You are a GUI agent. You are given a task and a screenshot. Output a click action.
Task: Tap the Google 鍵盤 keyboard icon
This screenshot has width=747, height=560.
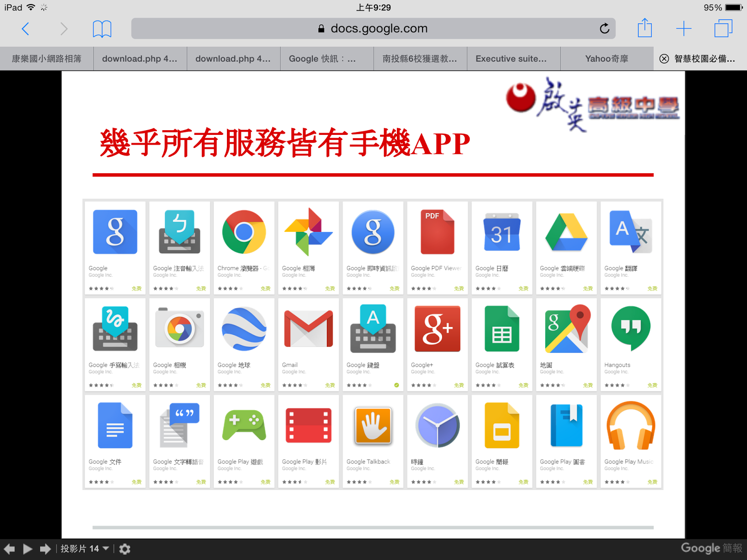(373, 329)
